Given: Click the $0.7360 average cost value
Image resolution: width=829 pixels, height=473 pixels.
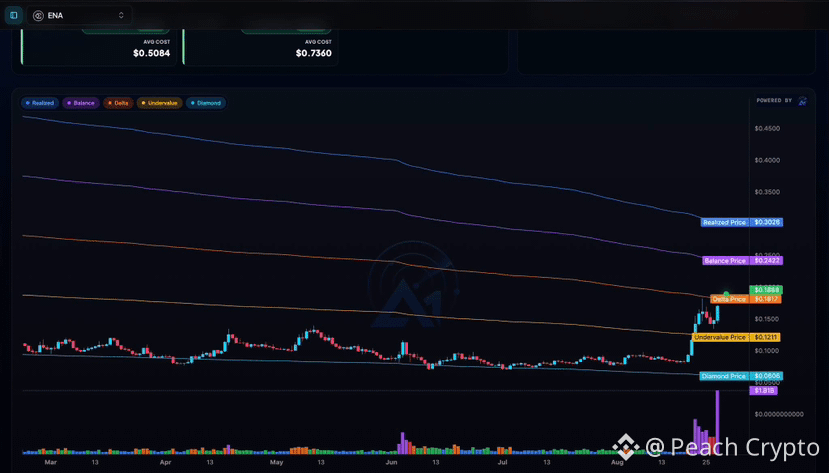Looking at the screenshot, I should (x=314, y=53).
